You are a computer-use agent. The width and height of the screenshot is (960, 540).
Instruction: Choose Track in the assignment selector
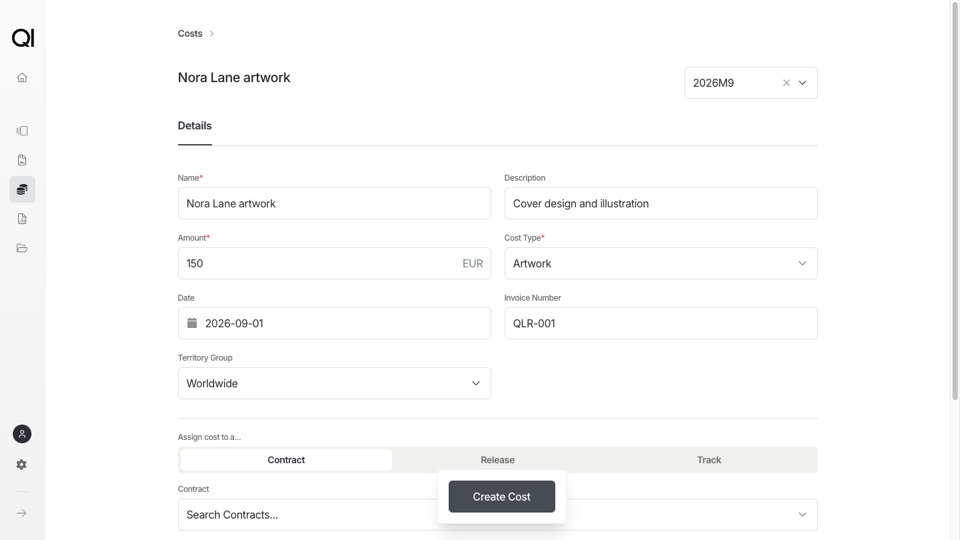(x=709, y=460)
